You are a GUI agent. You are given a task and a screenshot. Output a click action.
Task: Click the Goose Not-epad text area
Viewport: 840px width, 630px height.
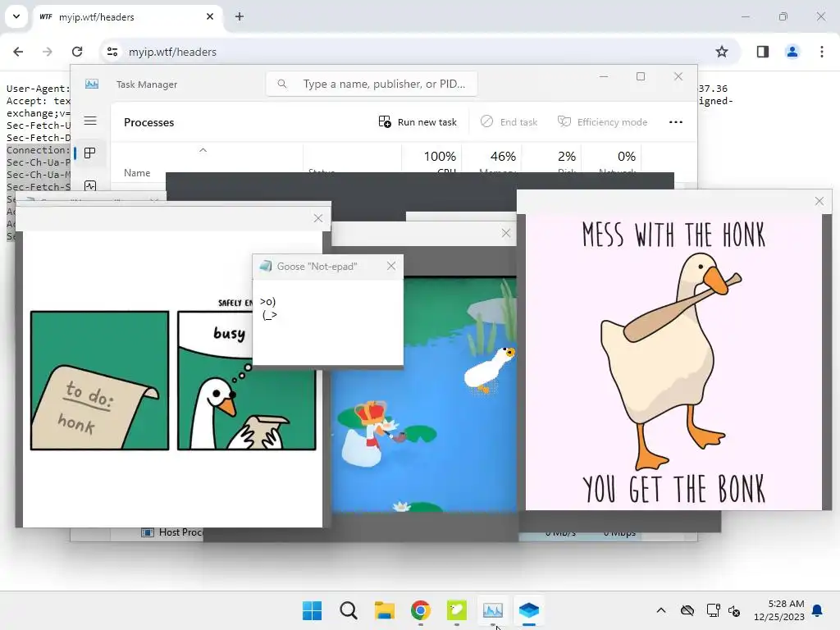click(x=328, y=322)
